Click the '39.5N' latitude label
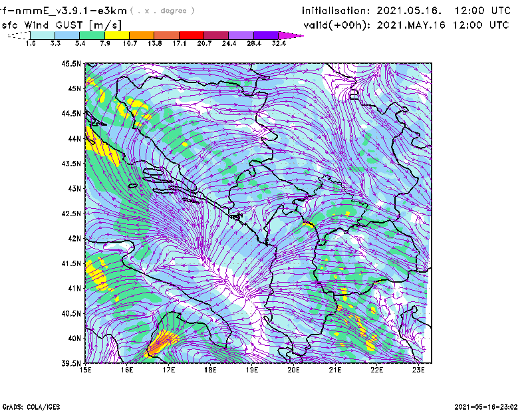This screenshot has height=411, width=532. 71,363
